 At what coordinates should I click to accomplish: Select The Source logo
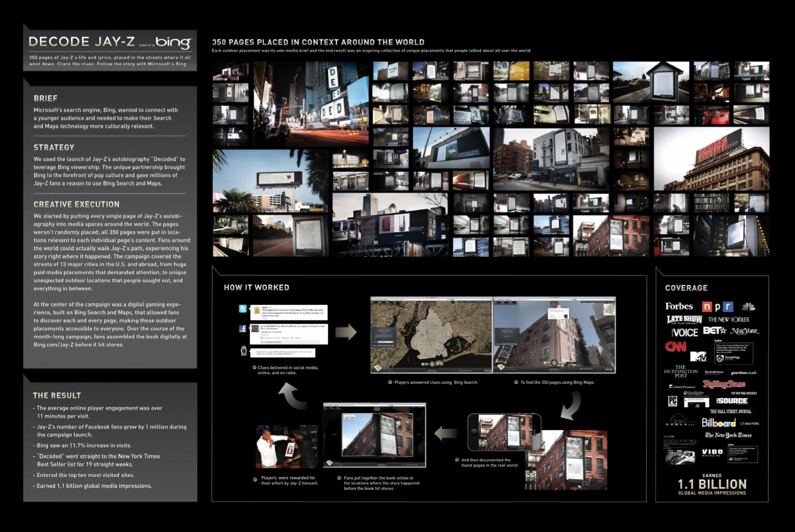pos(732,401)
